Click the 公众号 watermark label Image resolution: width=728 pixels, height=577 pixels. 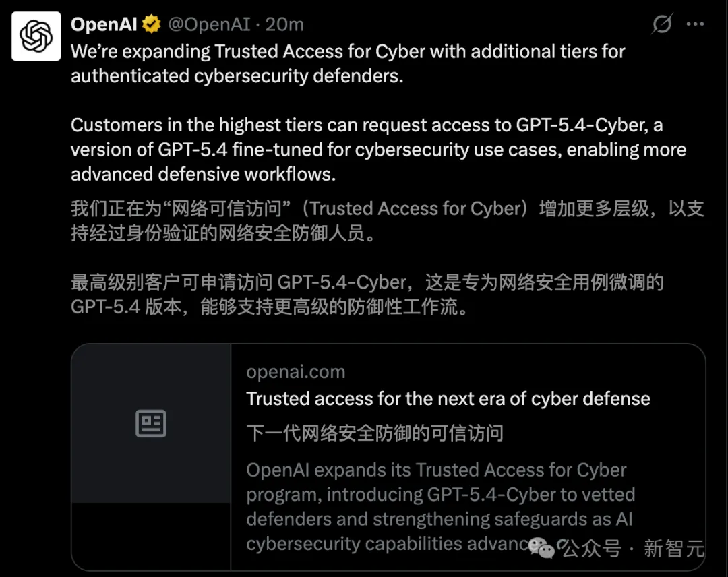click(x=591, y=549)
